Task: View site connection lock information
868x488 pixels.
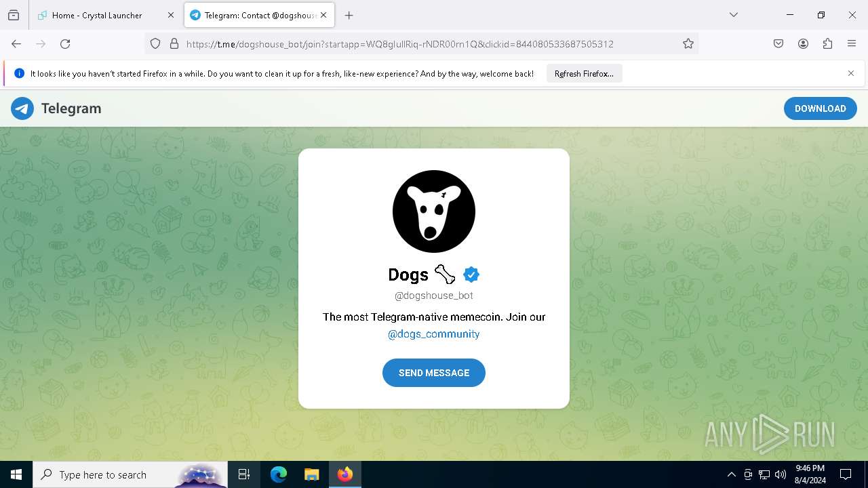Action: click(x=174, y=44)
